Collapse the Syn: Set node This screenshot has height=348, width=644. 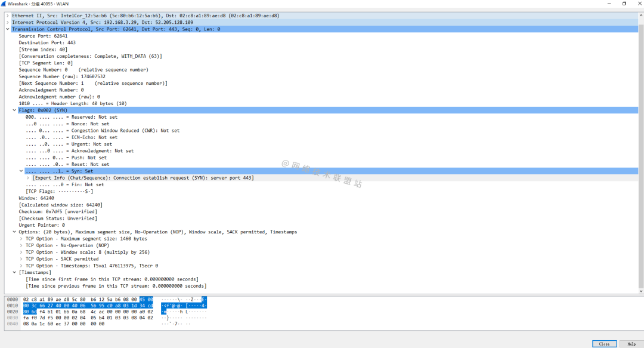click(x=21, y=171)
